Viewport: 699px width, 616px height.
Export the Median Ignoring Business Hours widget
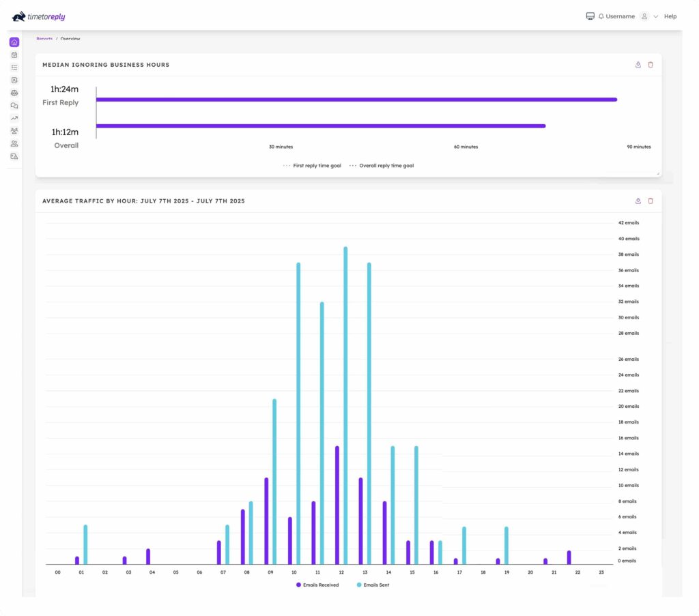click(638, 65)
